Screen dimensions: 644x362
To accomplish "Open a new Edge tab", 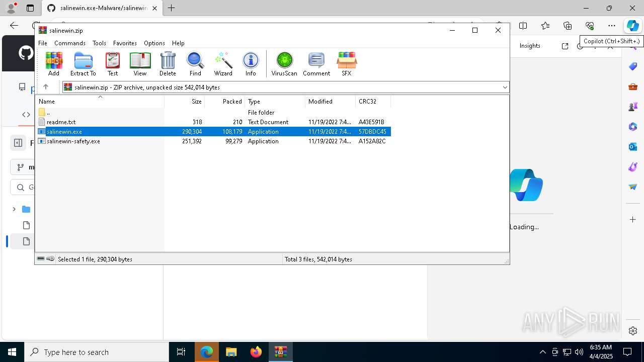I will (x=171, y=8).
